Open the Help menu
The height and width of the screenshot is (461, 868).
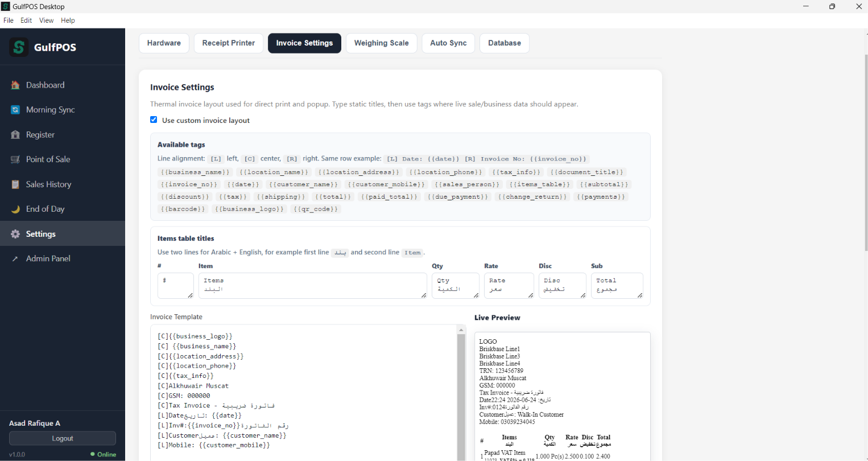click(x=68, y=20)
